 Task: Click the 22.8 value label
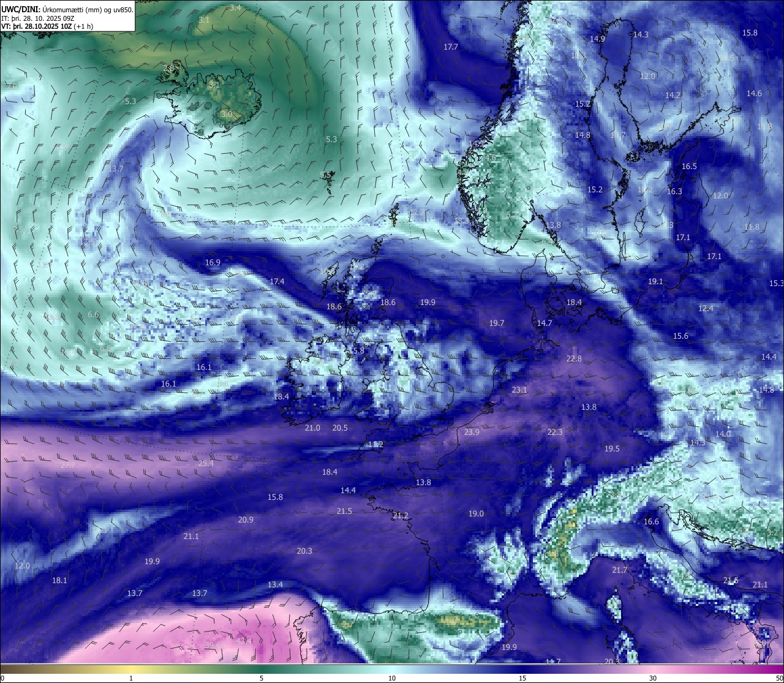tap(574, 359)
